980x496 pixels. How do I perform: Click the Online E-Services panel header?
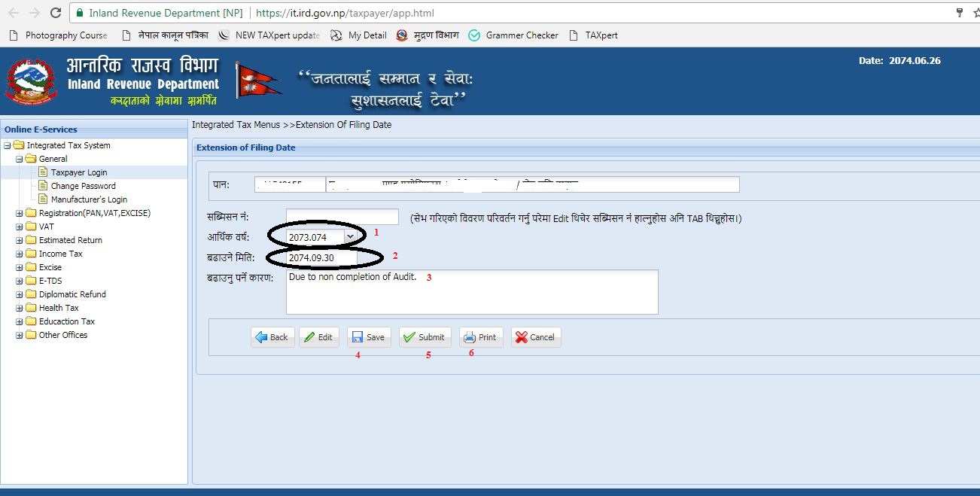click(94, 129)
